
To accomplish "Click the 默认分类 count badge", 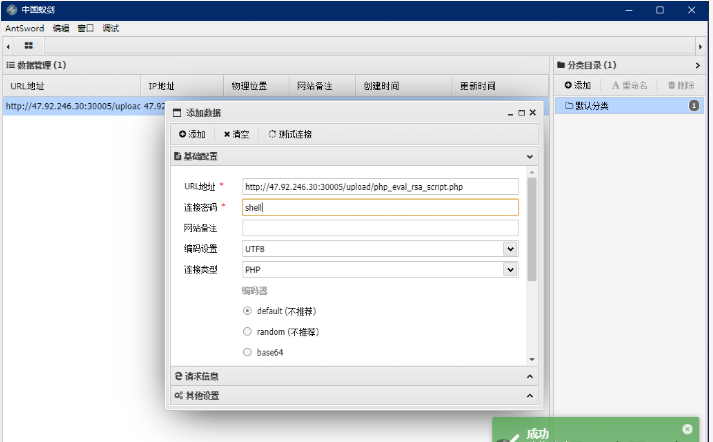I will pos(694,106).
